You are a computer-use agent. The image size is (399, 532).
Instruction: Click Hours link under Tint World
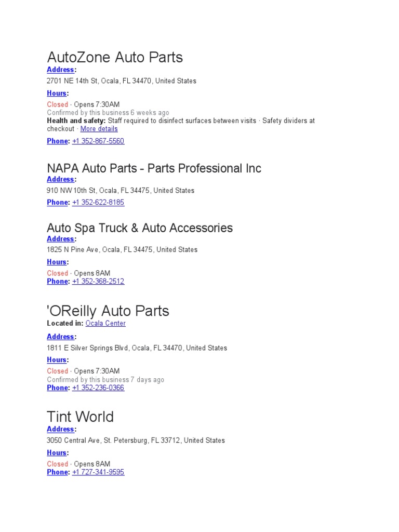click(57, 453)
